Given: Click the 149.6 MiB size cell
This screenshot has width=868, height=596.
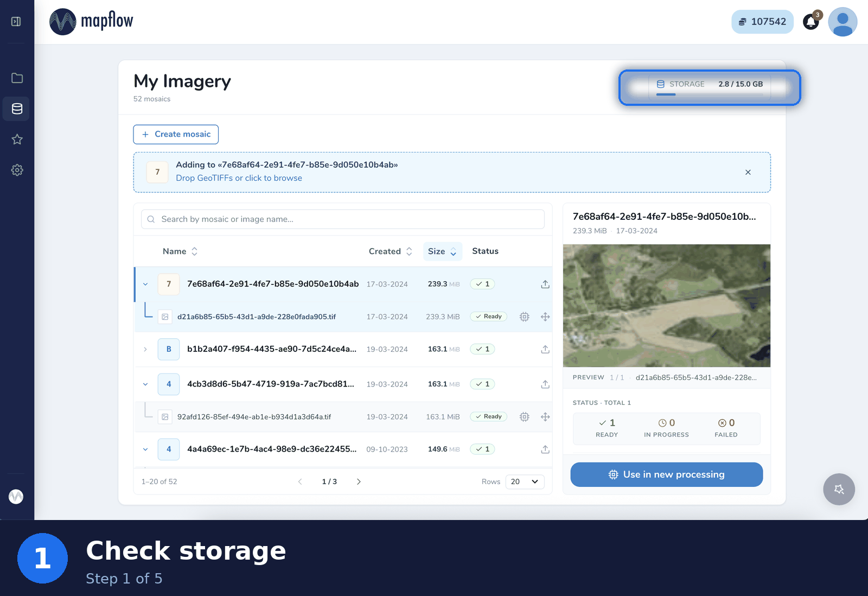Looking at the screenshot, I should 444,449.
